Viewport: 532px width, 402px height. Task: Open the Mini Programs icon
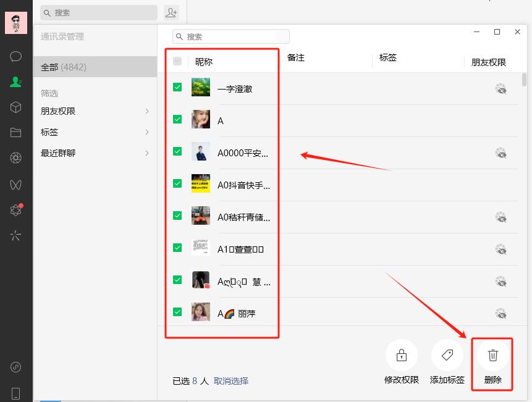15,367
